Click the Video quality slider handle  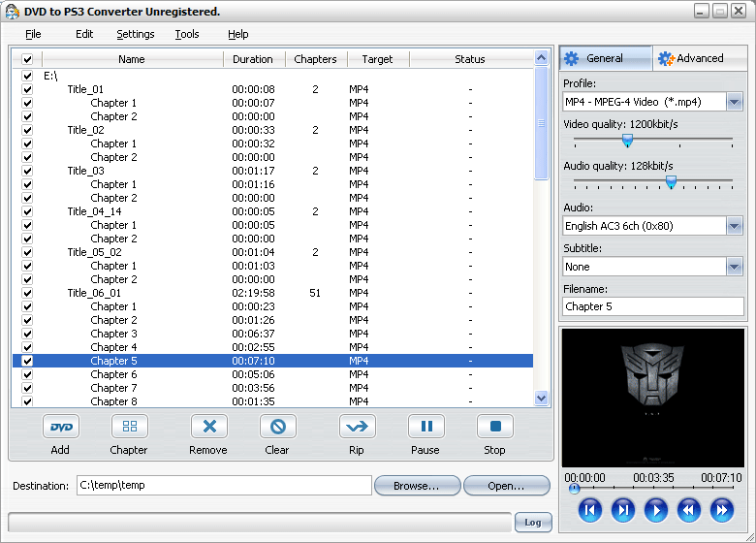tap(627, 141)
